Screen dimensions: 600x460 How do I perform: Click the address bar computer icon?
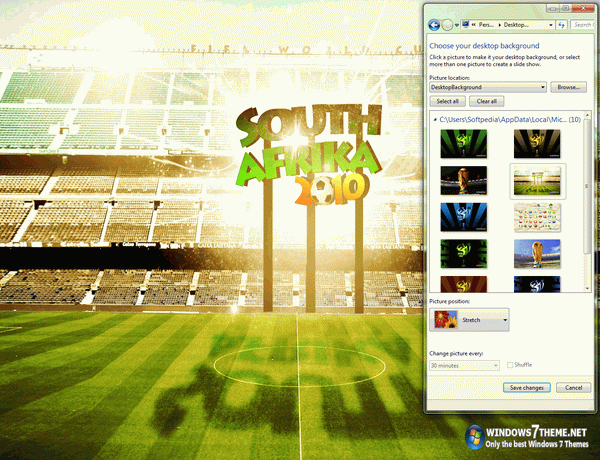[466, 24]
